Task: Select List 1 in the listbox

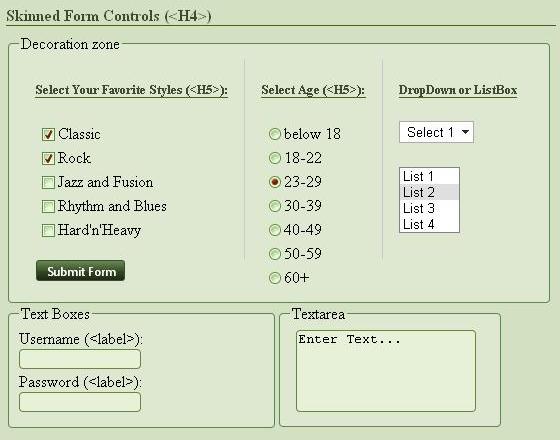Action: [x=429, y=176]
